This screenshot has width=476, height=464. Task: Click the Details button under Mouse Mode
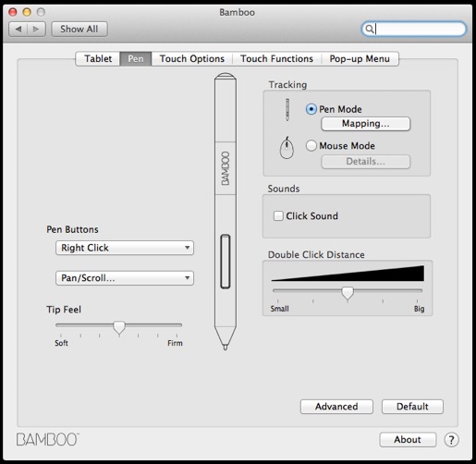click(366, 162)
